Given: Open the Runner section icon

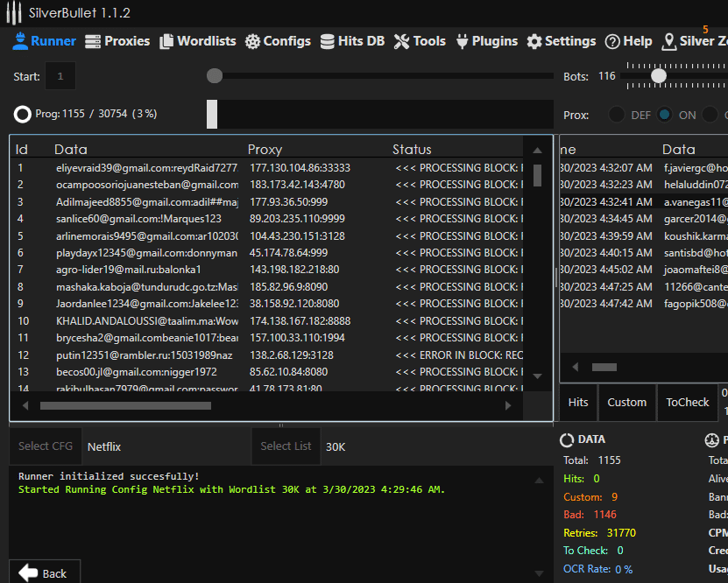Looking at the screenshot, I should tap(20, 41).
